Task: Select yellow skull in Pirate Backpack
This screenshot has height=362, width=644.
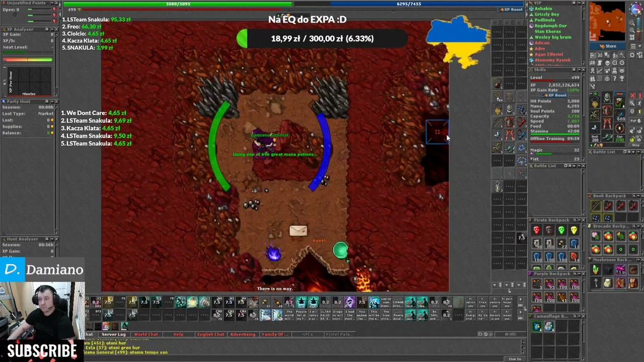Action: (x=574, y=230)
